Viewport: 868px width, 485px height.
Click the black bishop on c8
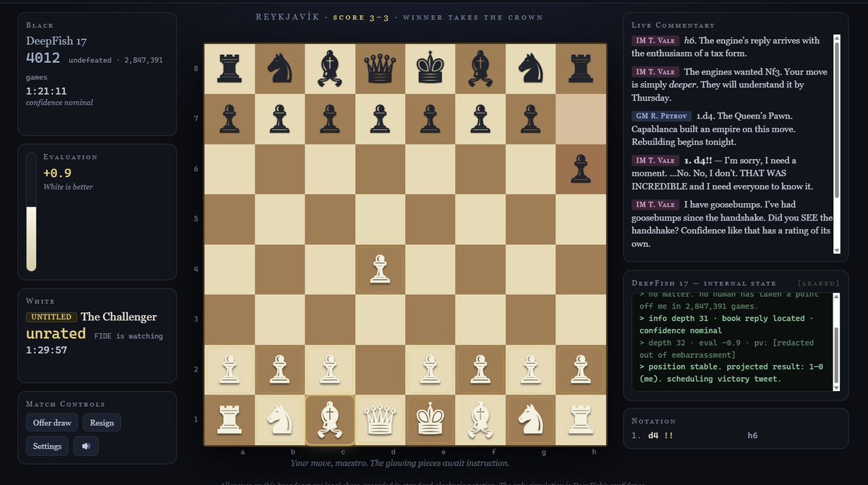coord(329,69)
